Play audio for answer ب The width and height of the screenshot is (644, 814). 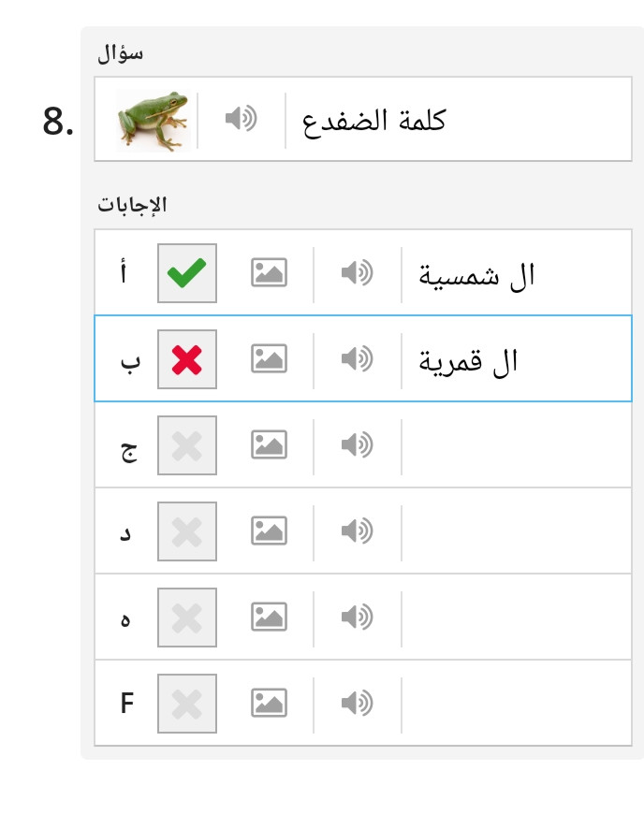357,358
